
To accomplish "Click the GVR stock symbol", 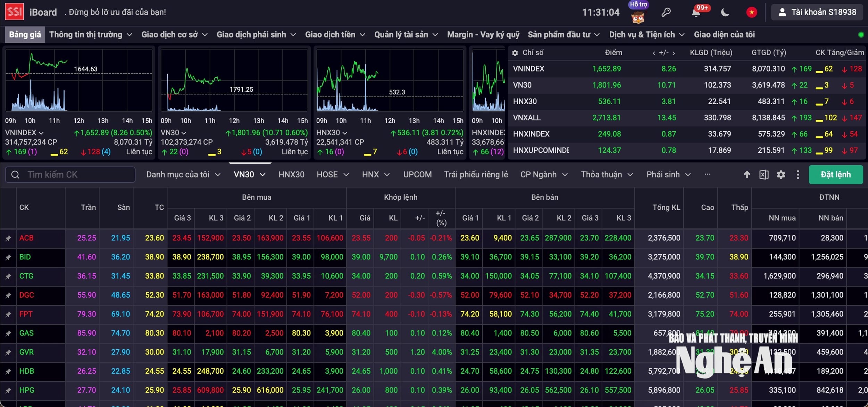I will click(x=26, y=352).
